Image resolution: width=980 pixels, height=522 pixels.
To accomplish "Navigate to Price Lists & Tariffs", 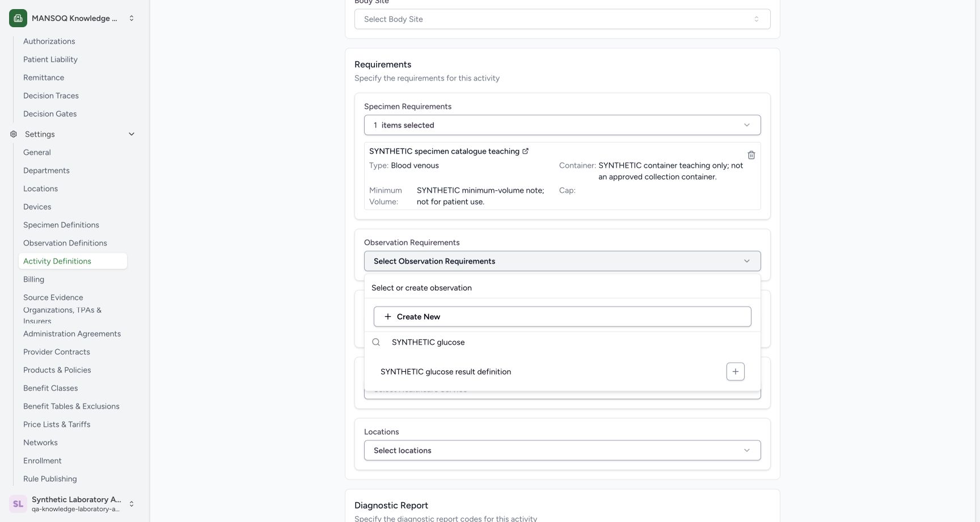I will pyautogui.click(x=57, y=425).
